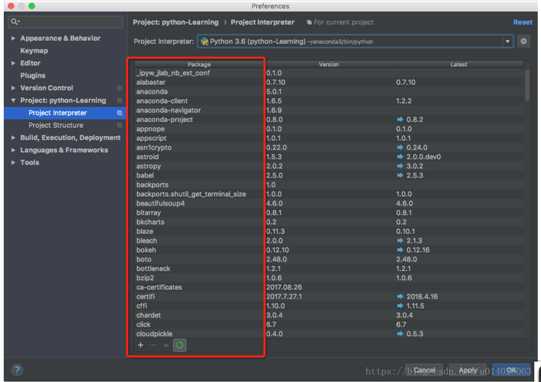Click upgrade arrow beside 0.8.2 for anaconda-project

[x=400, y=119]
